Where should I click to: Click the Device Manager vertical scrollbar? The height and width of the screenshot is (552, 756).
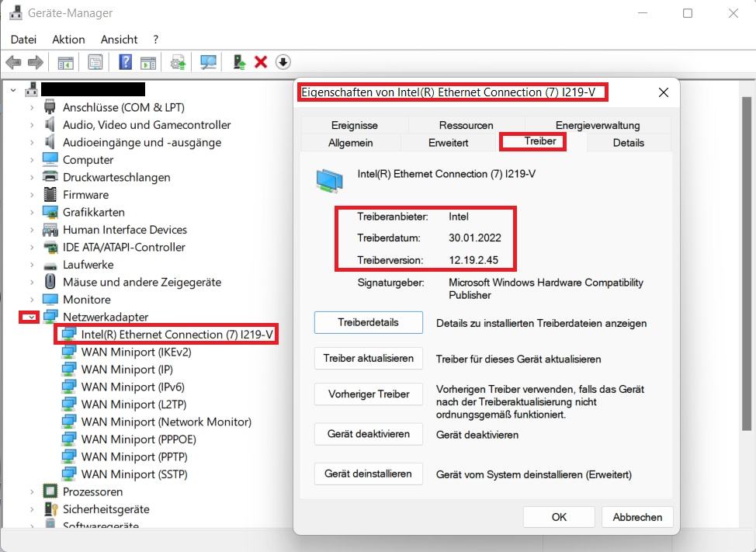pyautogui.click(x=747, y=262)
